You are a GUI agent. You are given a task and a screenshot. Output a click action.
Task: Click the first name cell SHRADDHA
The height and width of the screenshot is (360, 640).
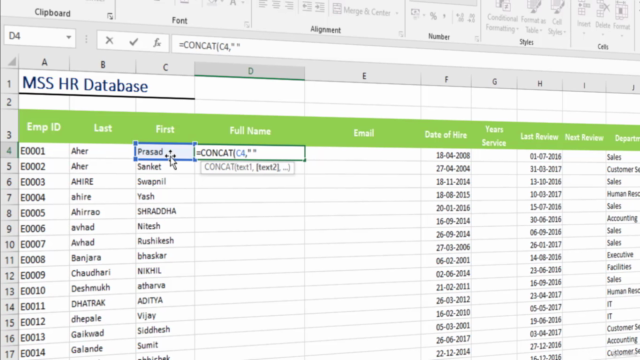165,211
